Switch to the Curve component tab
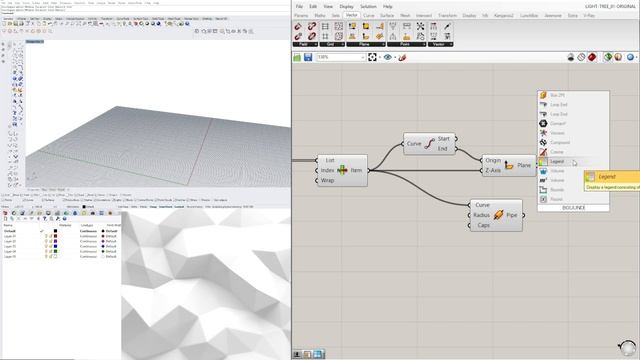 coord(369,16)
